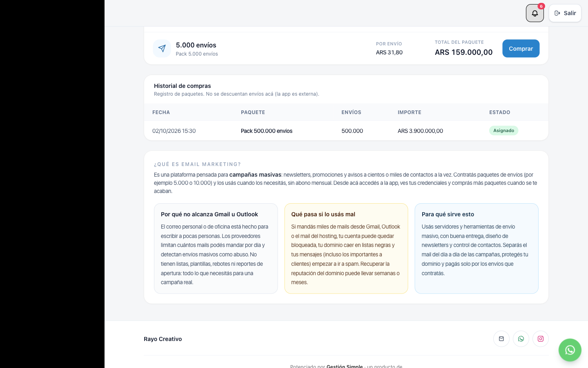The width and height of the screenshot is (588, 368).
Task: Launch the floating green WhatsApp chat button
Action: click(570, 350)
